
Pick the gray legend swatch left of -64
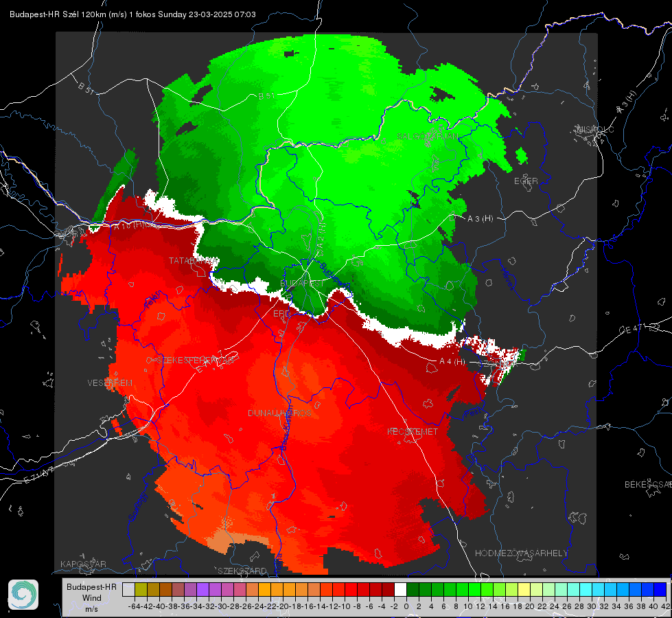click(x=128, y=590)
